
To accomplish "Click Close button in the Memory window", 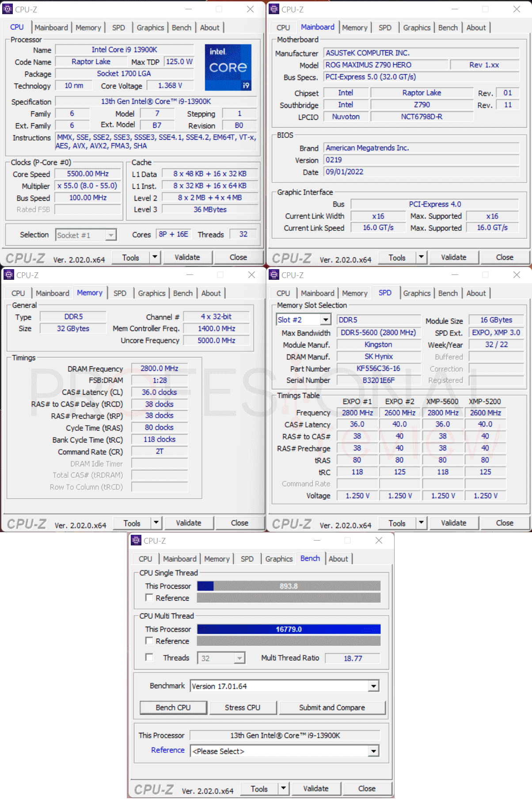I will (x=239, y=523).
